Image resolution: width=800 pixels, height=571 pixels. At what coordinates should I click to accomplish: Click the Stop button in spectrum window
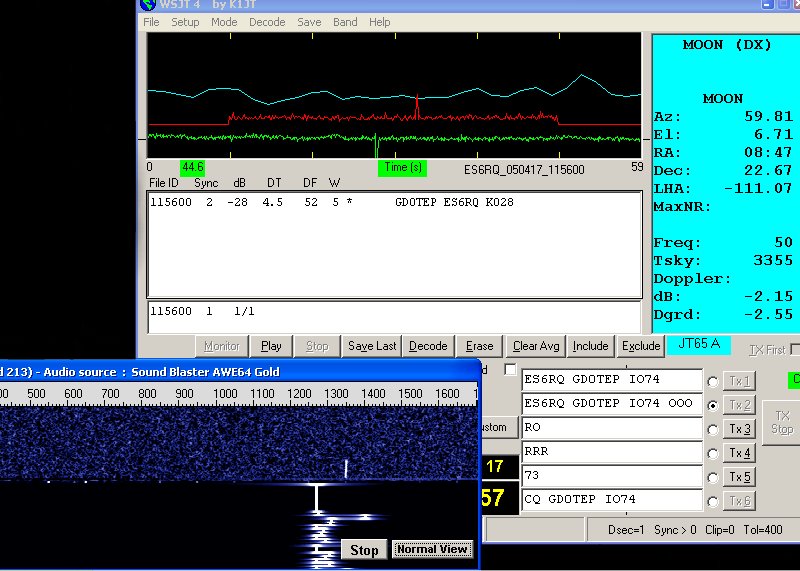[364, 550]
